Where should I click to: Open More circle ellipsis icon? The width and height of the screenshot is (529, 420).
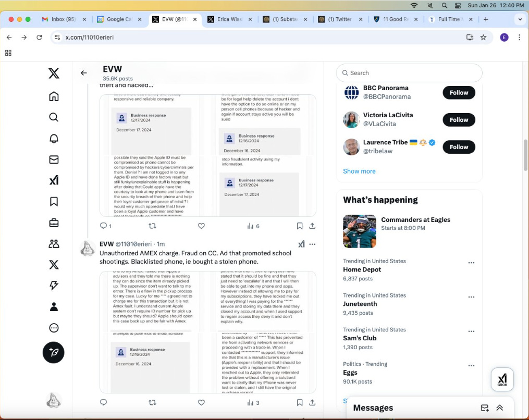pos(54,328)
